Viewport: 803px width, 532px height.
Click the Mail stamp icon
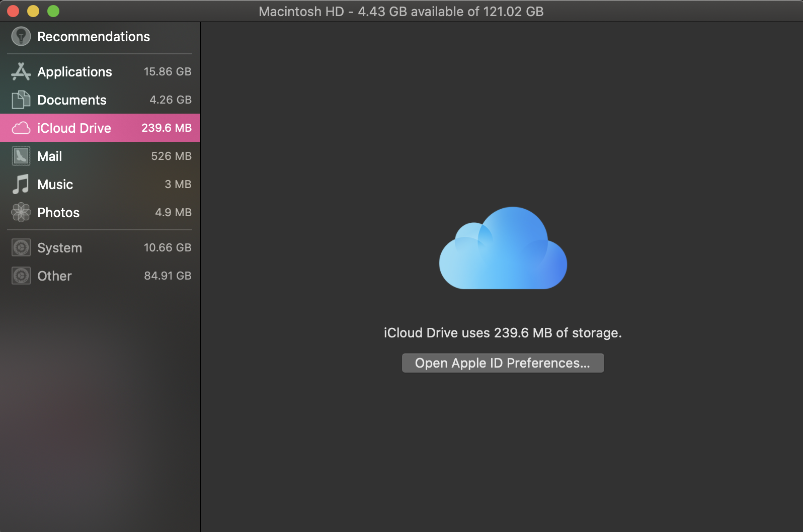(21, 156)
